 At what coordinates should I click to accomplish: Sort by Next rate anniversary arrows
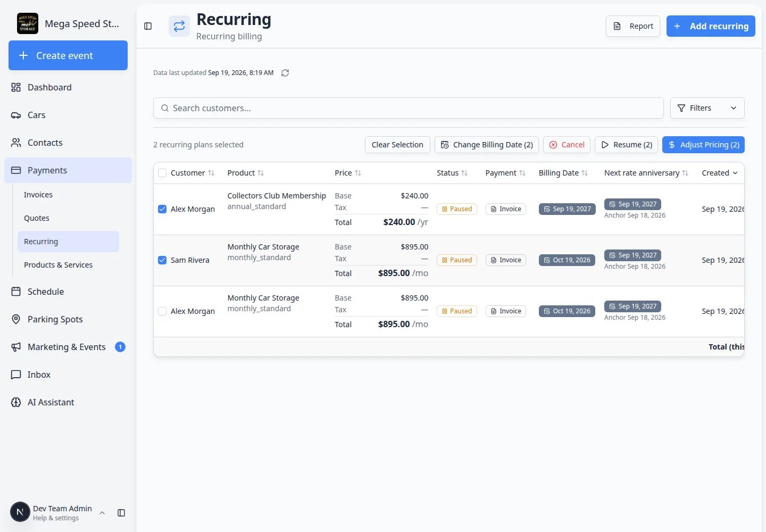685,173
